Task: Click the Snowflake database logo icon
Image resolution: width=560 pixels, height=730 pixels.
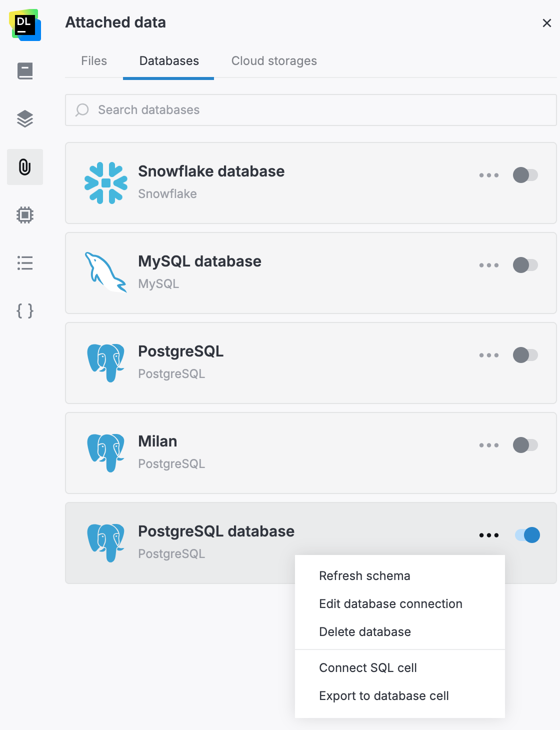Action: (106, 182)
